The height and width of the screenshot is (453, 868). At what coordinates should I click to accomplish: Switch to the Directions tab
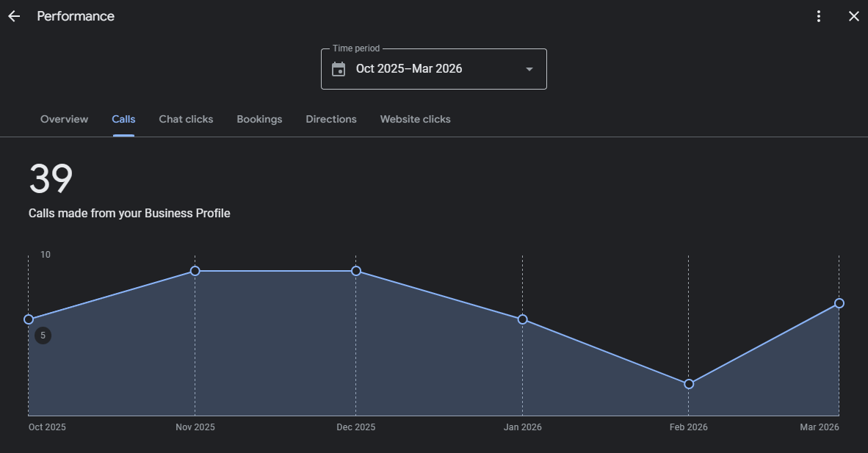(x=331, y=119)
